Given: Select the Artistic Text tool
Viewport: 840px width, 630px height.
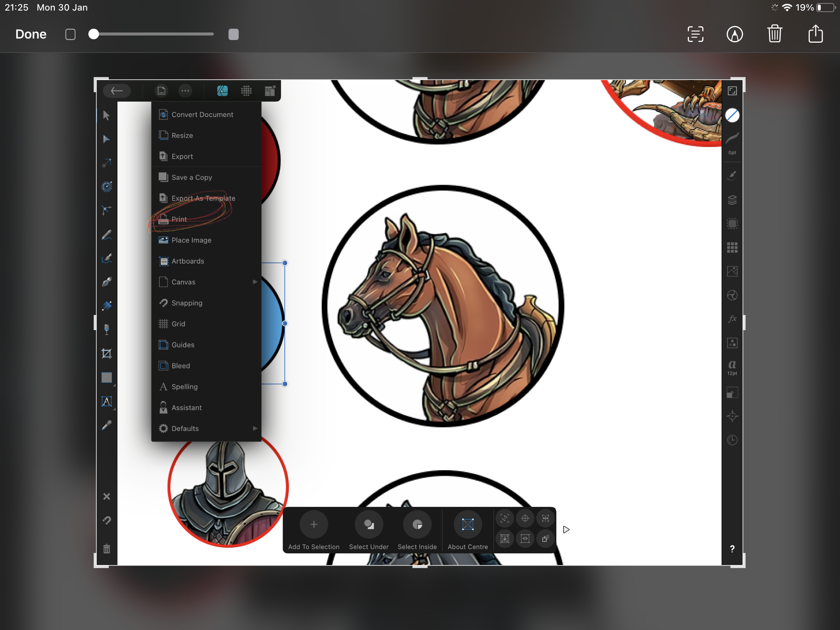Looking at the screenshot, I should point(107,401).
